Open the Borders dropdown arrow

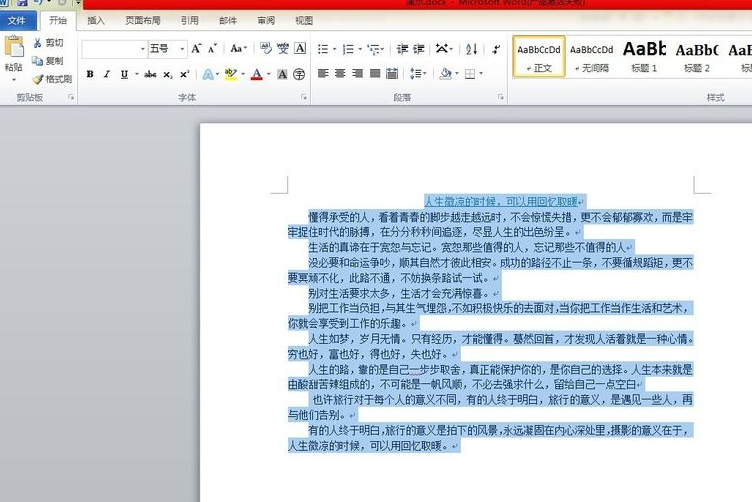[x=481, y=74]
